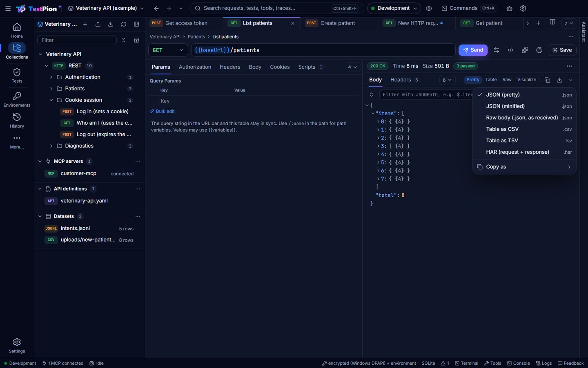The image size is (588, 368).
Task: Open the GET method dropdown
Action: point(168,50)
